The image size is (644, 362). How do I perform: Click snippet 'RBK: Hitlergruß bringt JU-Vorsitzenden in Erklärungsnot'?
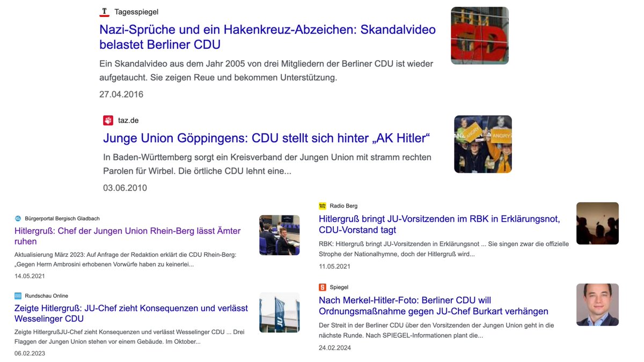(444, 249)
